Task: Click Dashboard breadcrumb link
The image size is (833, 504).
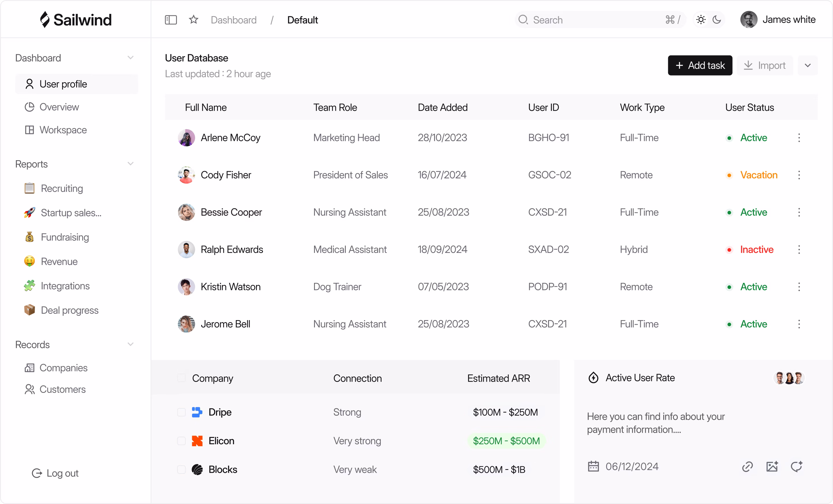Action: coord(234,20)
